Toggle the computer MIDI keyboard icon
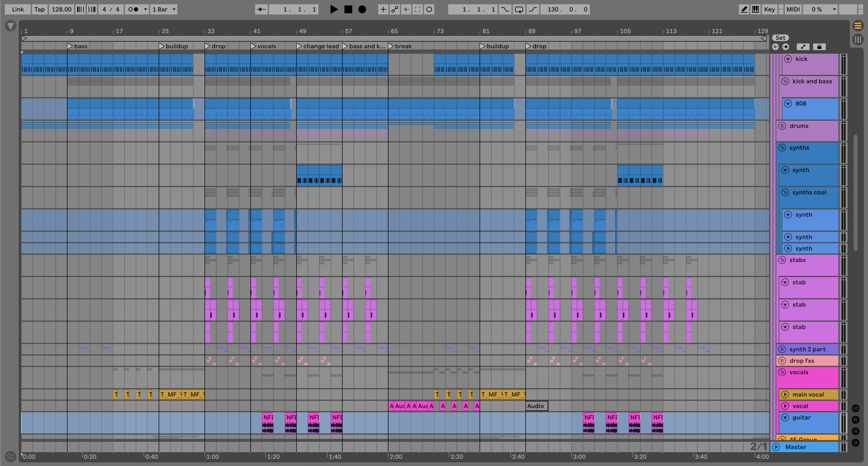 point(756,9)
